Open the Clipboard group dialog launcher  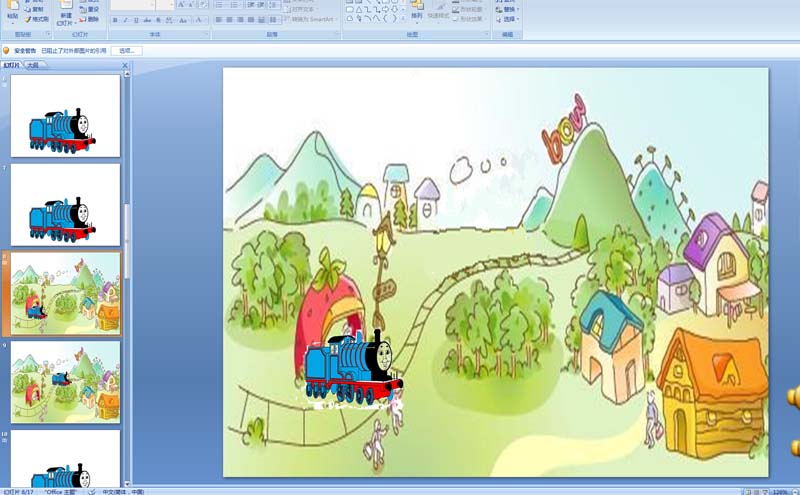[48, 34]
